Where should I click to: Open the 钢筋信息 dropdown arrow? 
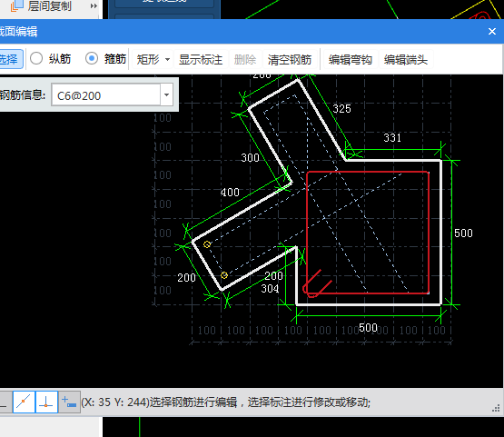tap(166, 94)
